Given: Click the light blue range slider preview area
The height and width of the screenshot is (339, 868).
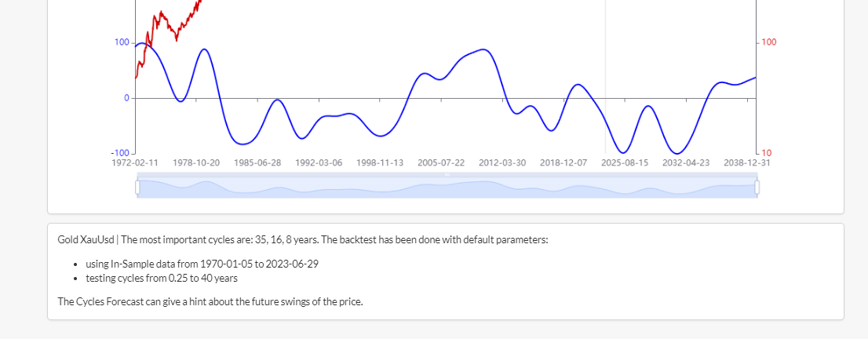Looking at the screenshot, I should (x=447, y=188).
